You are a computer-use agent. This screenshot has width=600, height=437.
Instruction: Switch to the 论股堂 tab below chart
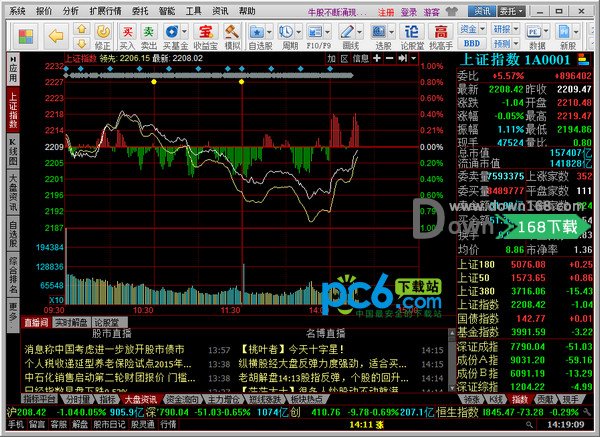point(107,323)
